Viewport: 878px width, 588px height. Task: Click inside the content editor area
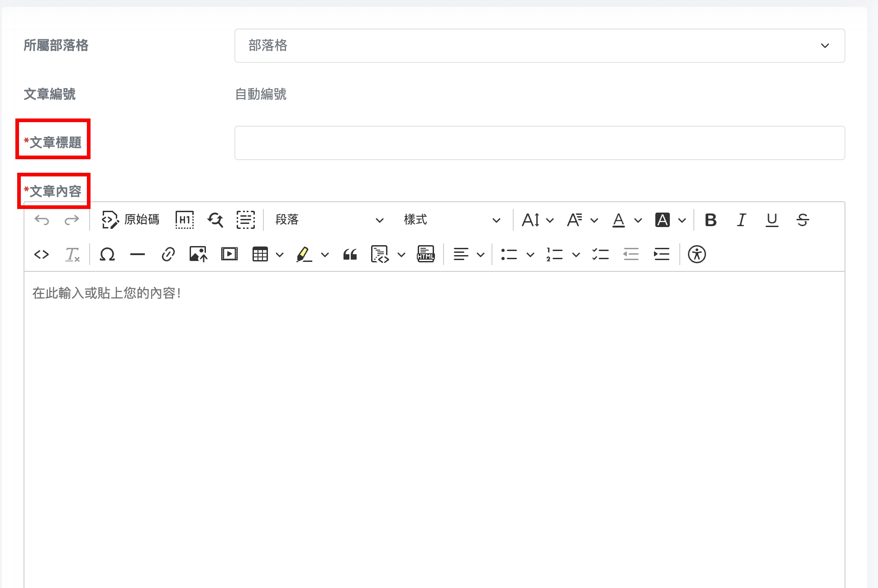pyautogui.click(x=434, y=407)
